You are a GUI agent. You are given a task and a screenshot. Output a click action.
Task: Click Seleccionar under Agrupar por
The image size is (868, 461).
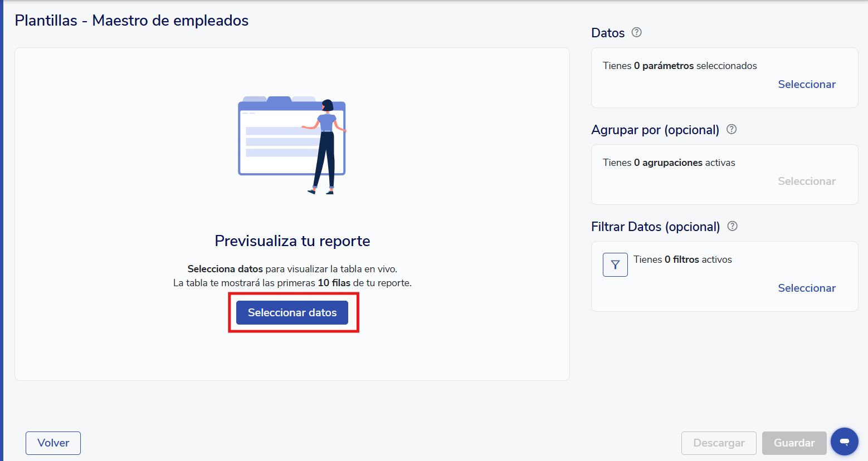(806, 182)
